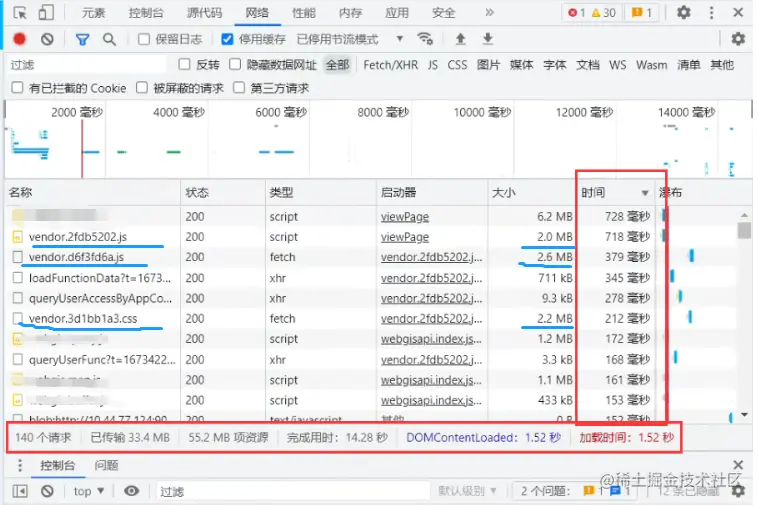This screenshot has width=758, height=505.
Task: Switch to the 源代码 tab
Action: (204, 13)
